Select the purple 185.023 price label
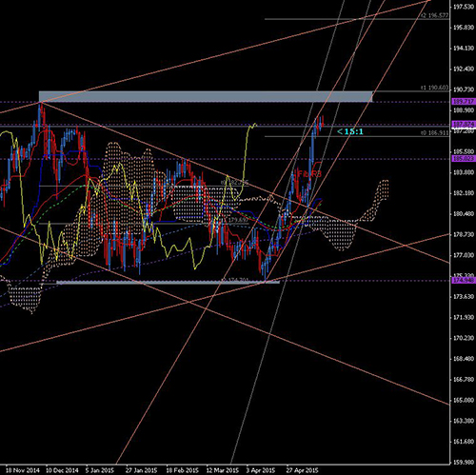This screenshot has height=475, width=476. tap(464, 158)
